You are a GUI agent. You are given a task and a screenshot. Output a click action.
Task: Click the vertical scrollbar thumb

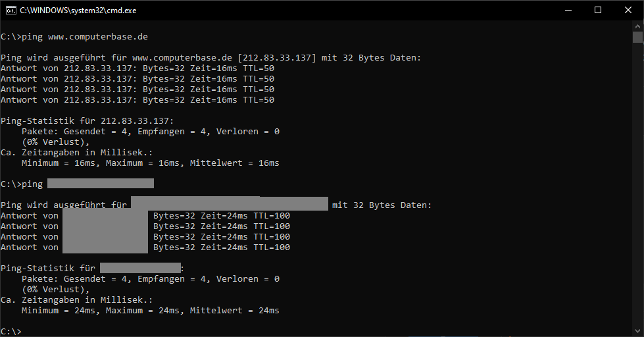pyautogui.click(x=637, y=37)
